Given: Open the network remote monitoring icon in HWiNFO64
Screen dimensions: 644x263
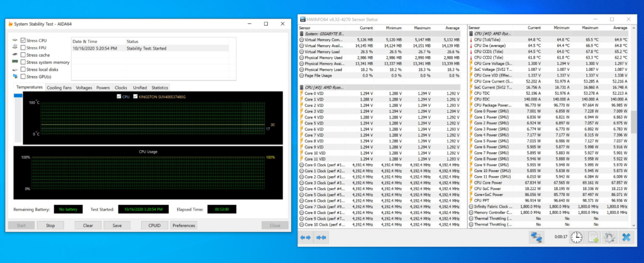Looking at the screenshot, I should click(536, 237).
